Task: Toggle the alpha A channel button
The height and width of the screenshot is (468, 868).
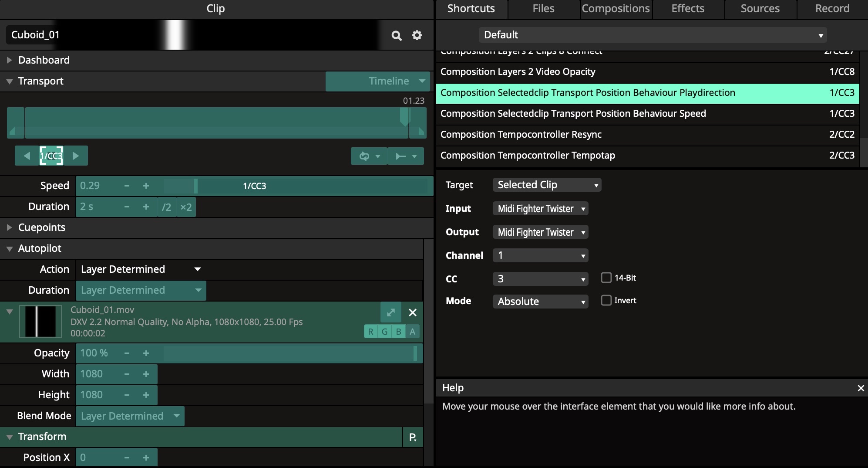Action: pyautogui.click(x=412, y=332)
